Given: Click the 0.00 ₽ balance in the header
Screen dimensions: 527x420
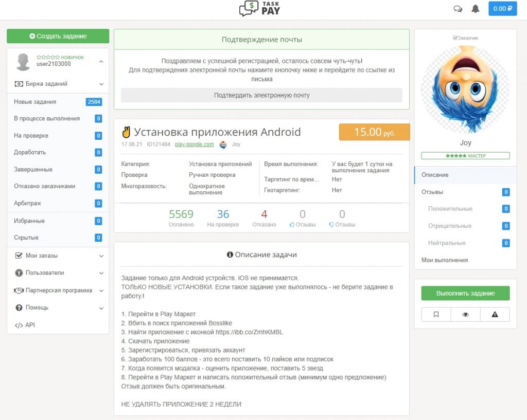Looking at the screenshot, I should click(x=502, y=9).
